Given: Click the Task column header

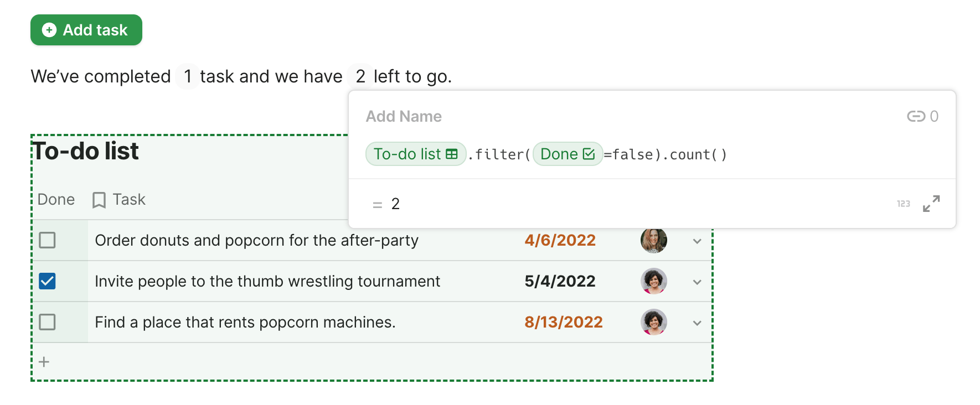Looking at the screenshot, I should click(129, 200).
